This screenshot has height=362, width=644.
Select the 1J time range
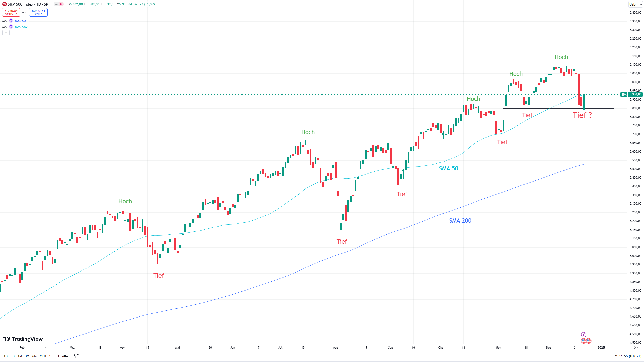coord(51,356)
